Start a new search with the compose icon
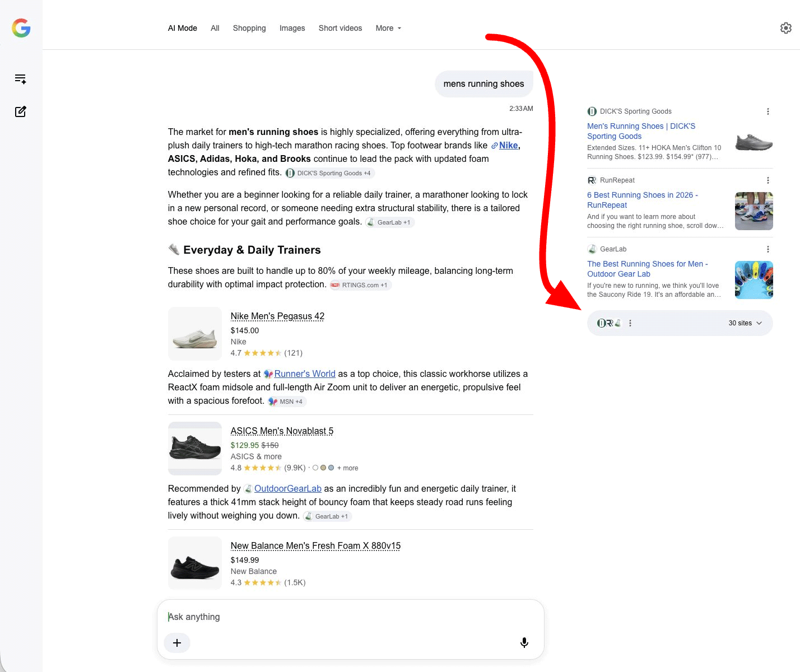 click(21, 111)
